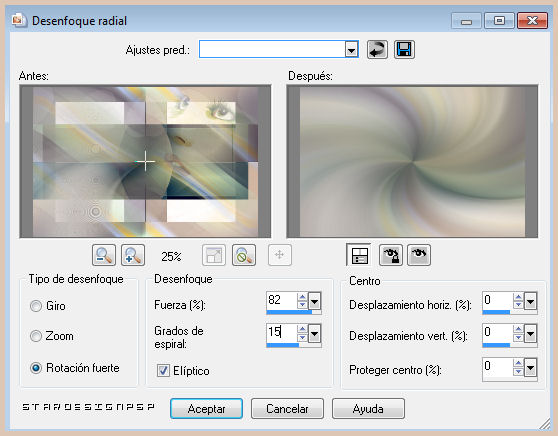Click the fit-to-window preview icon

click(x=214, y=255)
